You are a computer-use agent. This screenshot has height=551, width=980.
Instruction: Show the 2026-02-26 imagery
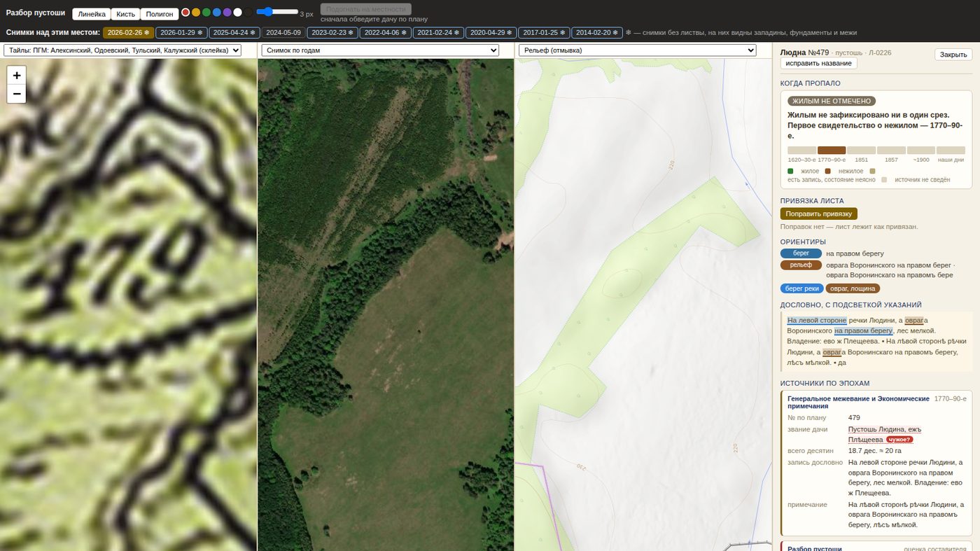128,32
